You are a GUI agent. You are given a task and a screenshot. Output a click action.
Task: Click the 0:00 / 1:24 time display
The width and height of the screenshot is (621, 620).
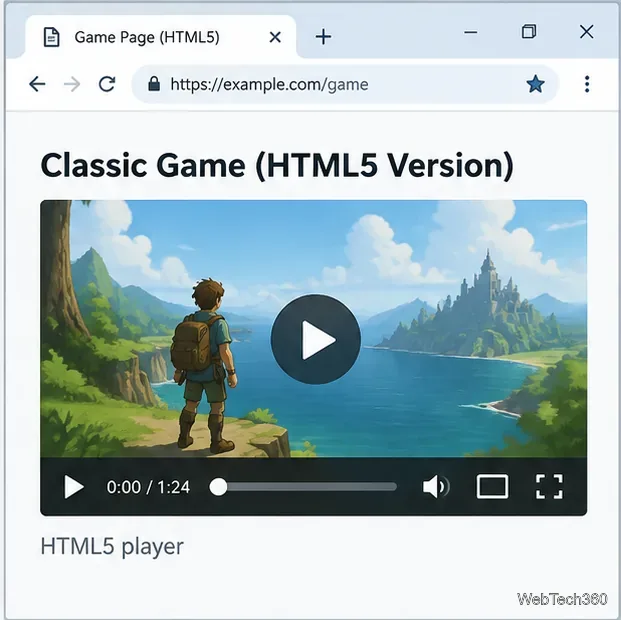click(x=148, y=487)
